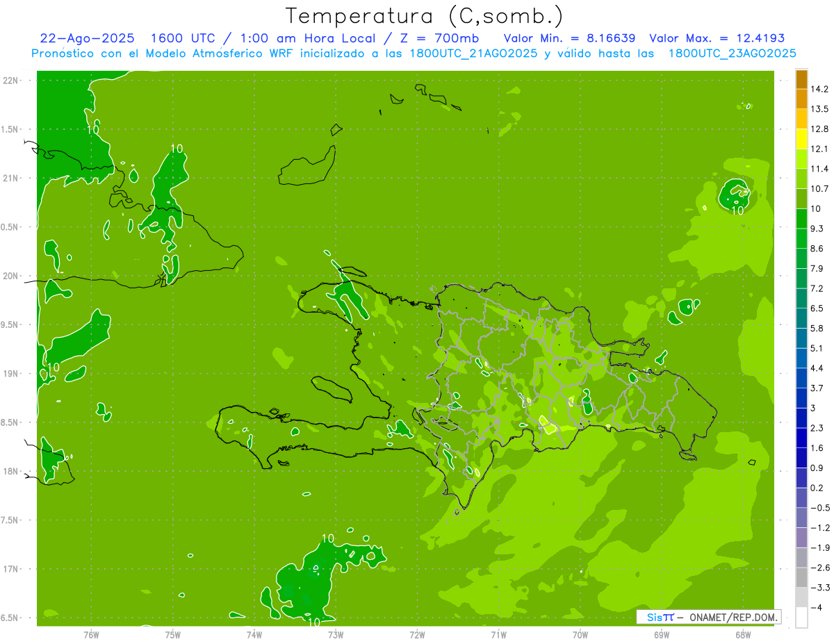The image size is (834, 644).
Task: Click the '19N' latitude label
Action: 10,374
